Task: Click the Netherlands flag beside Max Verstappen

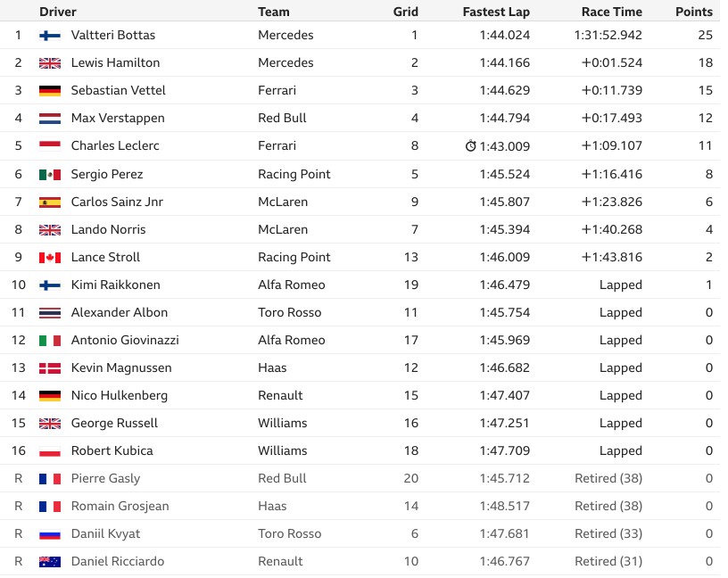Action: (50, 119)
